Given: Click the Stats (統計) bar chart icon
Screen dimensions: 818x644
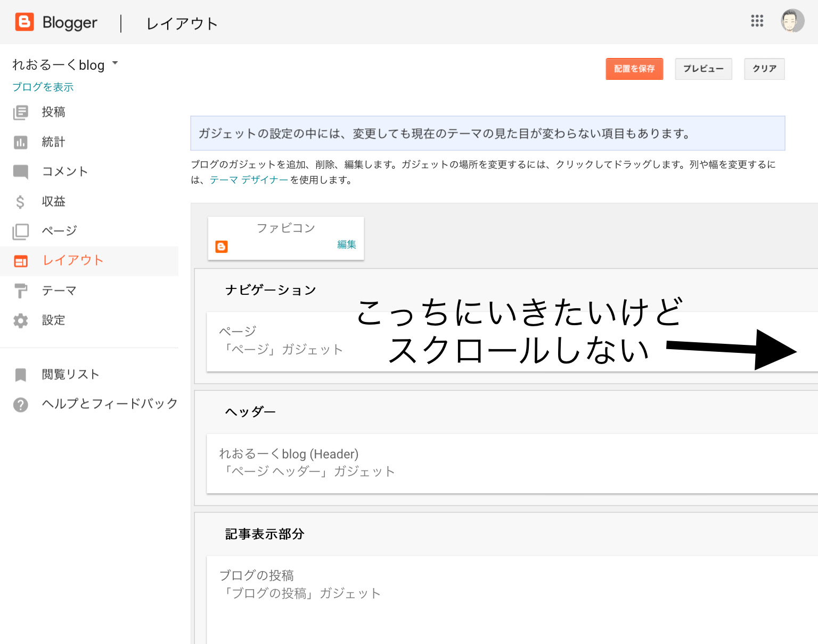Looking at the screenshot, I should [21, 142].
